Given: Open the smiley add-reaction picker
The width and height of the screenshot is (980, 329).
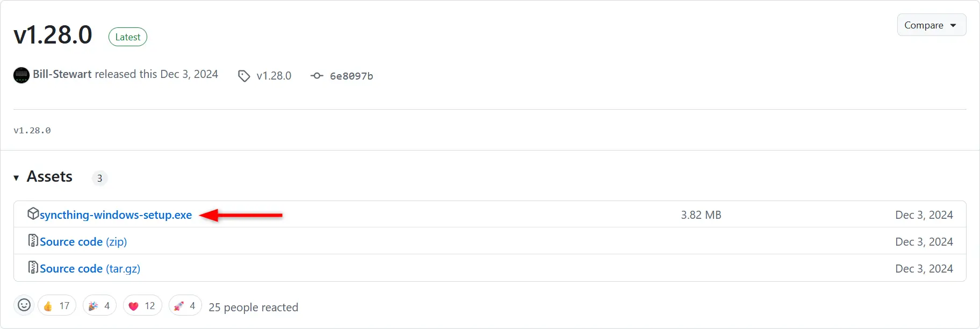Looking at the screenshot, I should pyautogui.click(x=24, y=305).
